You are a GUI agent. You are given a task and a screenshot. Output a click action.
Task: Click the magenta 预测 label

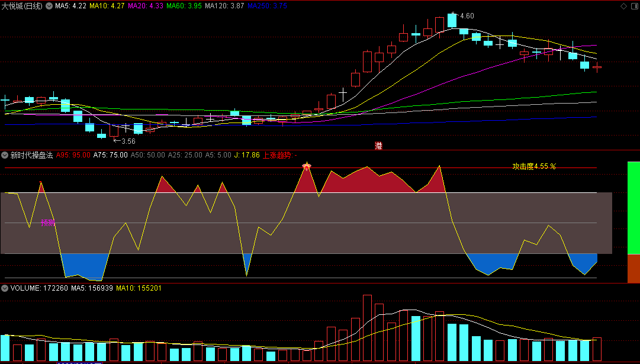pyautogui.click(x=48, y=223)
